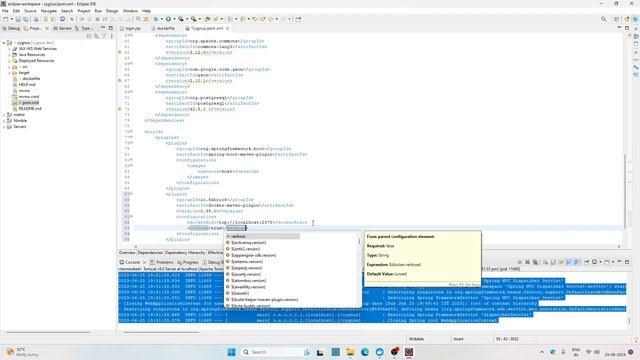The image size is (640, 360).
Task: Select ${build-helper-maven-plugin.version} suggestion
Action: [x=264, y=300]
